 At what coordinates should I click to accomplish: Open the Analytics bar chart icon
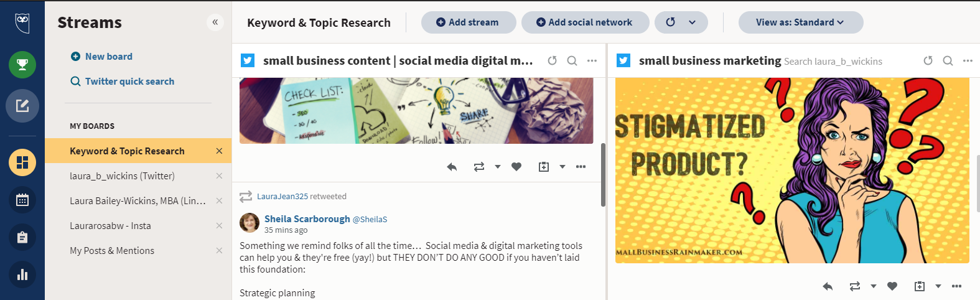click(22, 274)
